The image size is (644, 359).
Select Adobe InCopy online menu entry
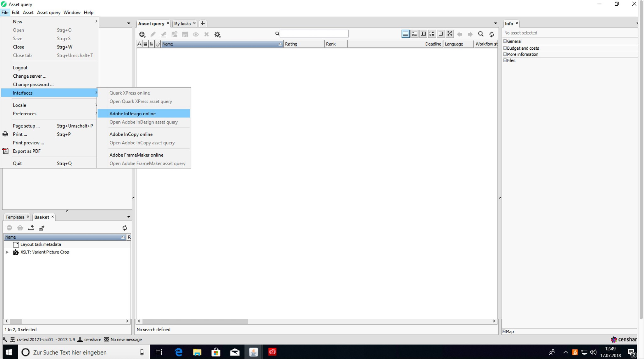coord(131,134)
